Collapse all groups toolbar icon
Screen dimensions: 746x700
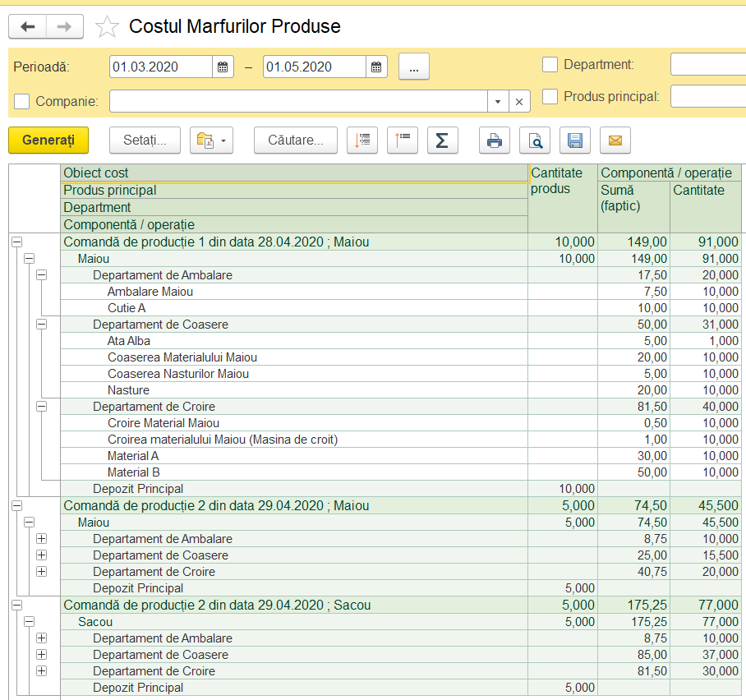pyautogui.click(x=403, y=140)
